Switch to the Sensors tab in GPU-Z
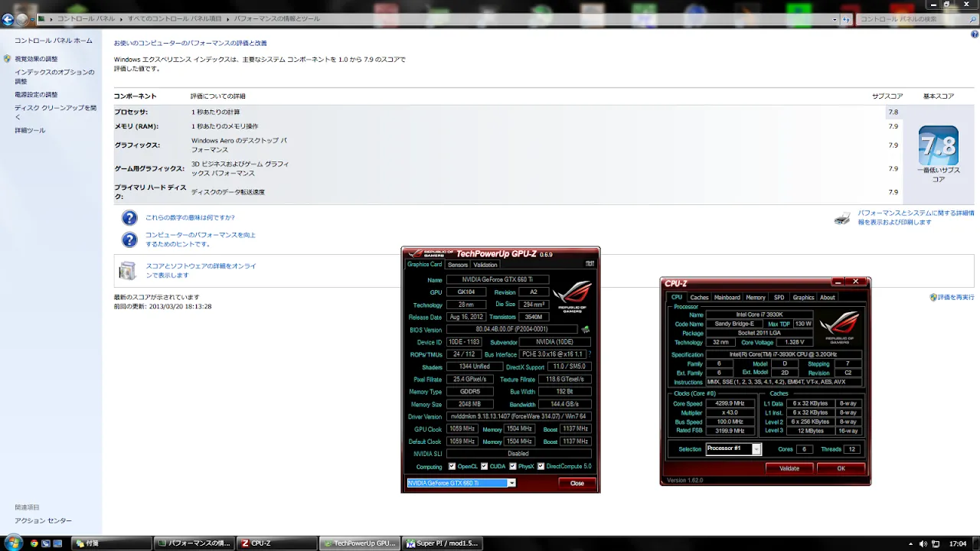This screenshot has width=980, height=551. pos(458,265)
